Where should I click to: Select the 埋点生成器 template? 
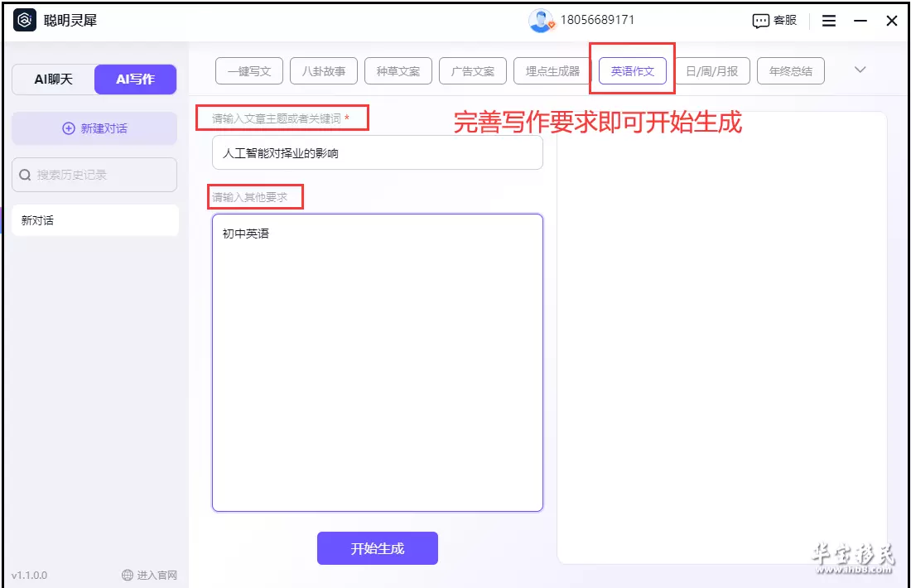[552, 71]
